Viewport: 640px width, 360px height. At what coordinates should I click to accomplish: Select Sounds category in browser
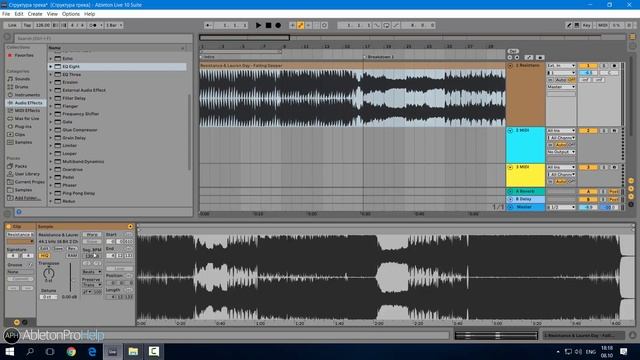[22, 79]
